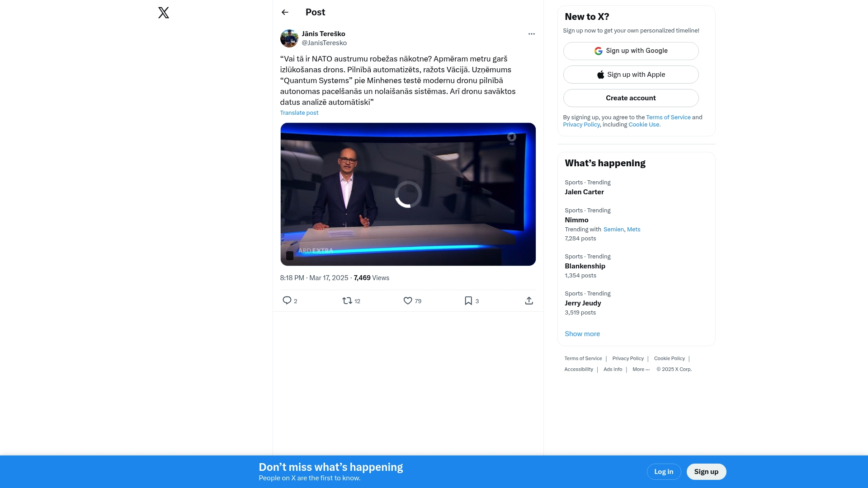Open the Jalen Carter trending topic
The width and height of the screenshot is (868, 488).
click(584, 192)
